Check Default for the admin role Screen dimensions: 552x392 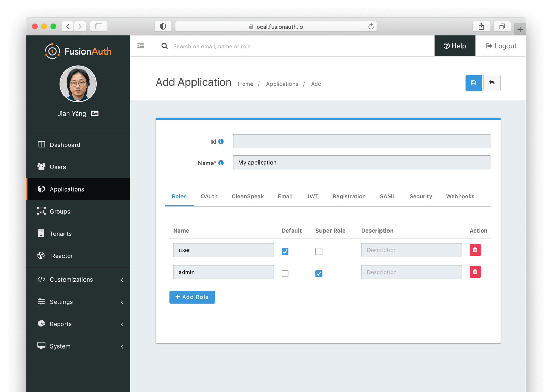285,273
